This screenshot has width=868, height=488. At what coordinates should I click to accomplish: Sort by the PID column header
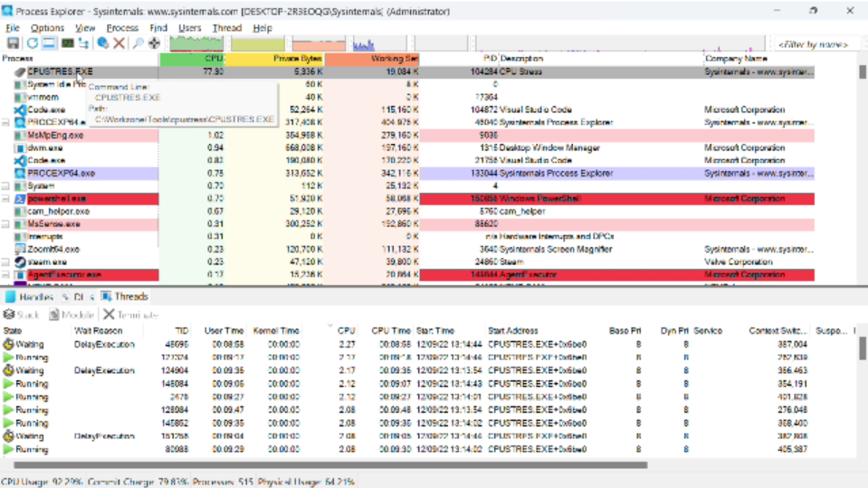coord(459,59)
